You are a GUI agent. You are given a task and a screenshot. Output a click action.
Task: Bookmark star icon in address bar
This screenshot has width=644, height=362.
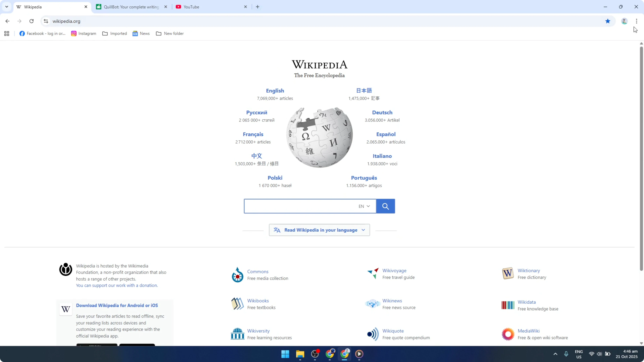point(607,21)
